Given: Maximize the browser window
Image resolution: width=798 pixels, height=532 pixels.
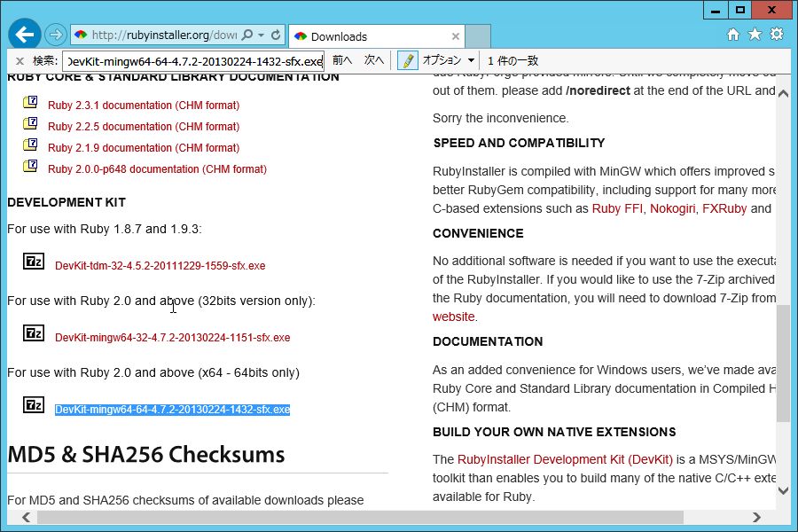Looking at the screenshot, I should click(x=740, y=10).
